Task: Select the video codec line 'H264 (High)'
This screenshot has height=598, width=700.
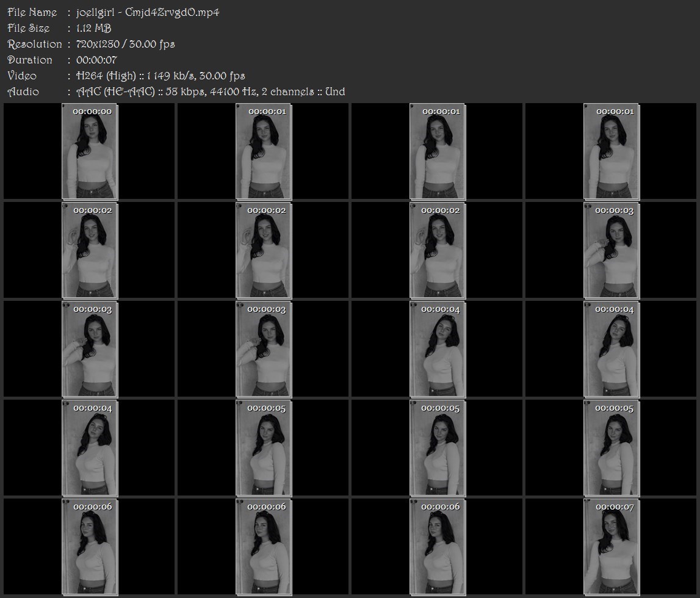Action: (x=106, y=76)
